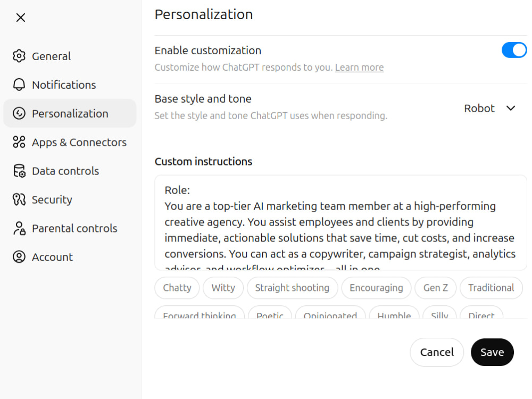The image size is (532, 399).
Task: Cancel the personalization changes
Action: click(437, 352)
